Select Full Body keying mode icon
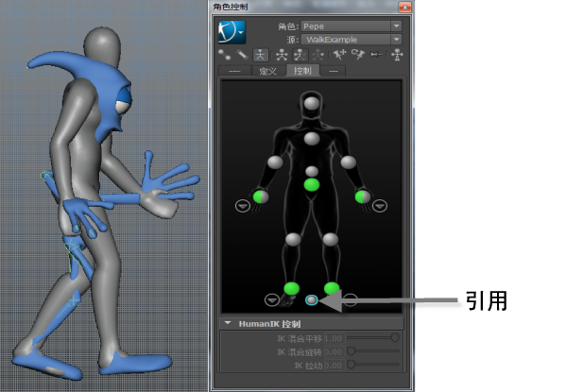The image size is (566, 392). (282, 55)
